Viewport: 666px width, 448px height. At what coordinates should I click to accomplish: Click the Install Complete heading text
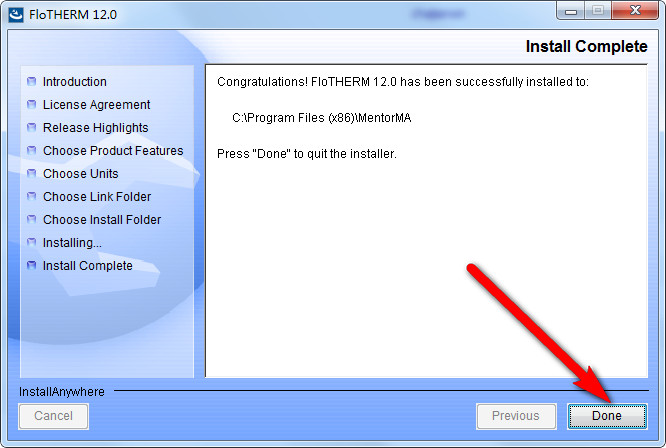coord(587,46)
